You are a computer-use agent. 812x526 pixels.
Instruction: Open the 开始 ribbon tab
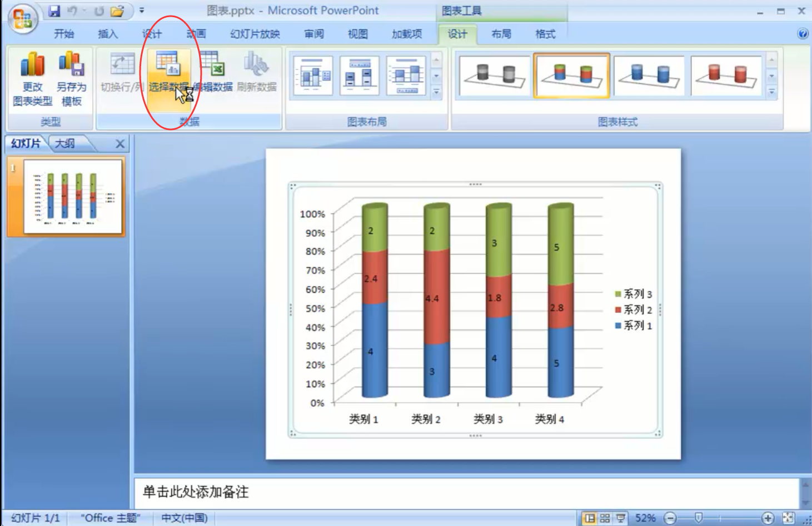click(x=64, y=34)
